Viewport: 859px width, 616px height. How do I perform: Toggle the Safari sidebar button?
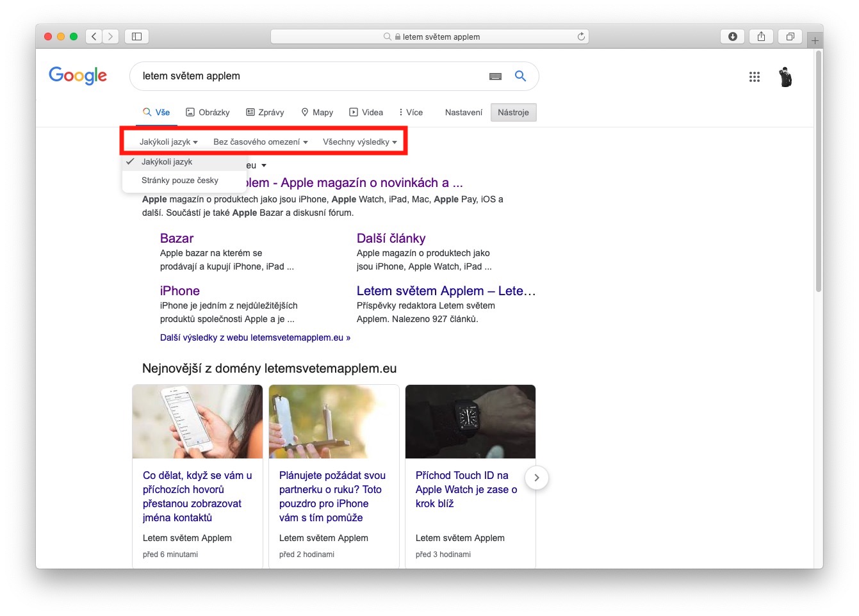coord(136,36)
